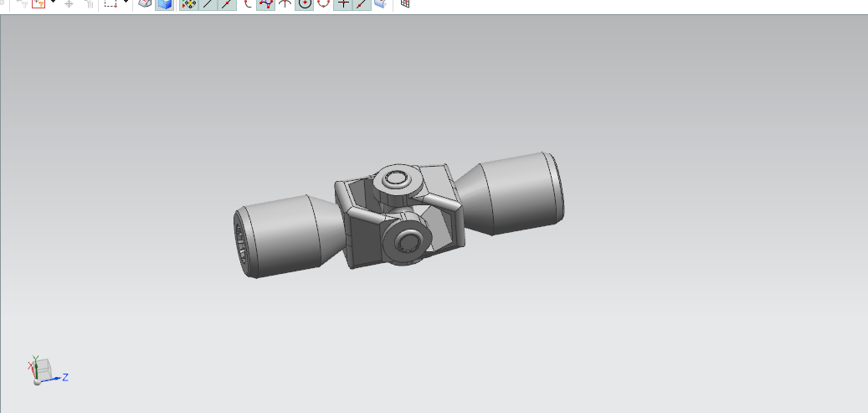Toggle the Point on Curve snap icon
The height and width of the screenshot is (413, 868).
coord(362,3)
